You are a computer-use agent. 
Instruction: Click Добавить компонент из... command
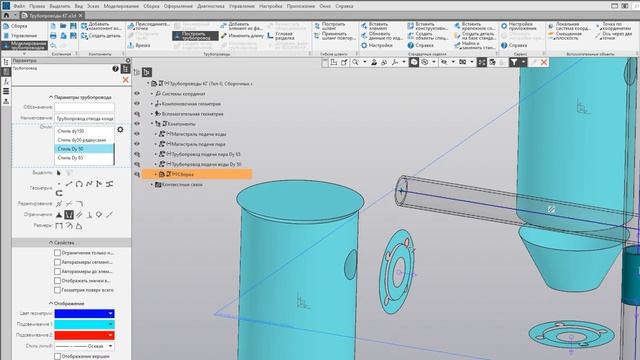[x=101, y=26]
